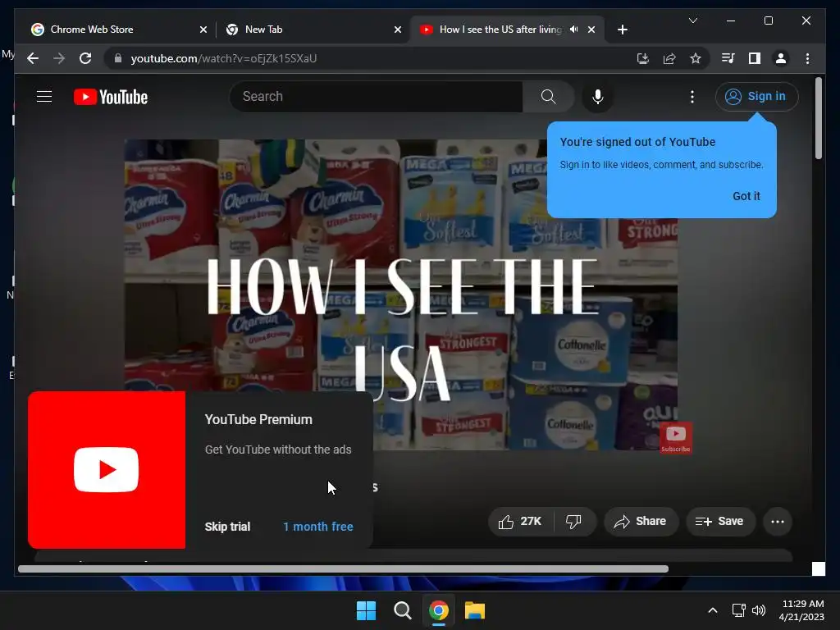
Task: Click the vertical page scrollbar
Action: tap(818, 118)
